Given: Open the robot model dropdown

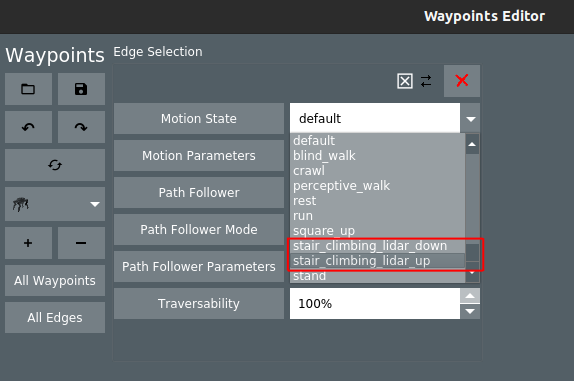Looking at the screenshot, I should (x=55, y=204).
